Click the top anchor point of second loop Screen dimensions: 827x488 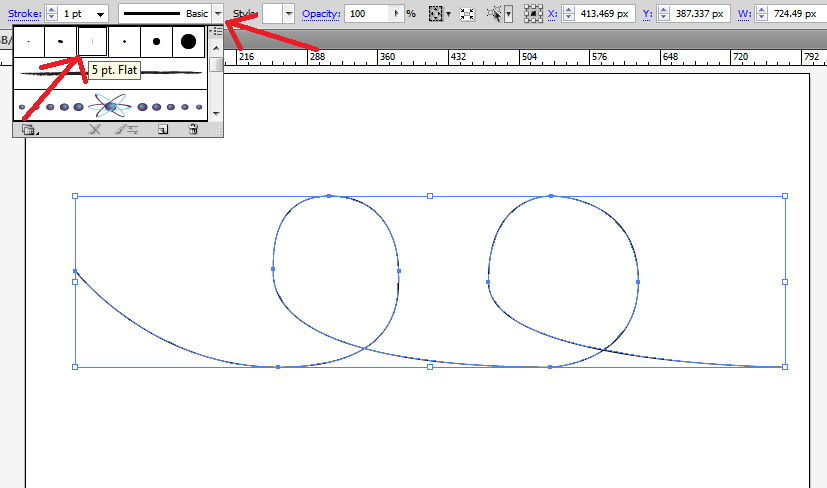[551, 196]
